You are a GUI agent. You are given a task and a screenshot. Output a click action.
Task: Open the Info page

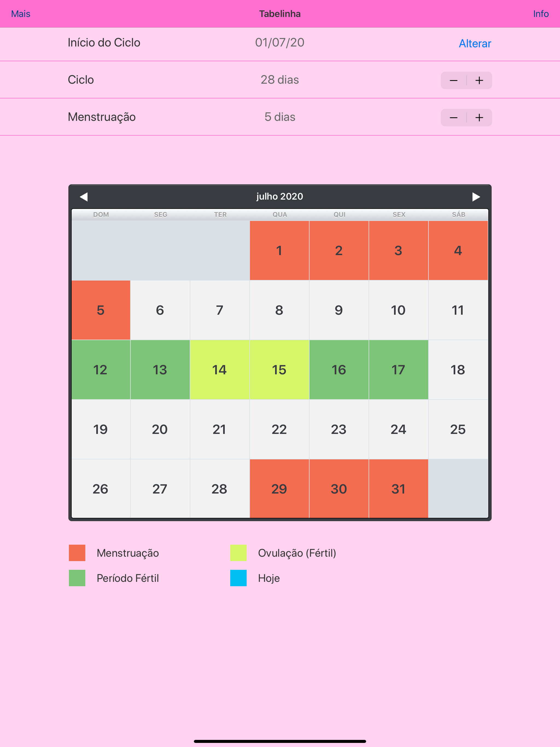pyautogui.click(x=540, y=14)
